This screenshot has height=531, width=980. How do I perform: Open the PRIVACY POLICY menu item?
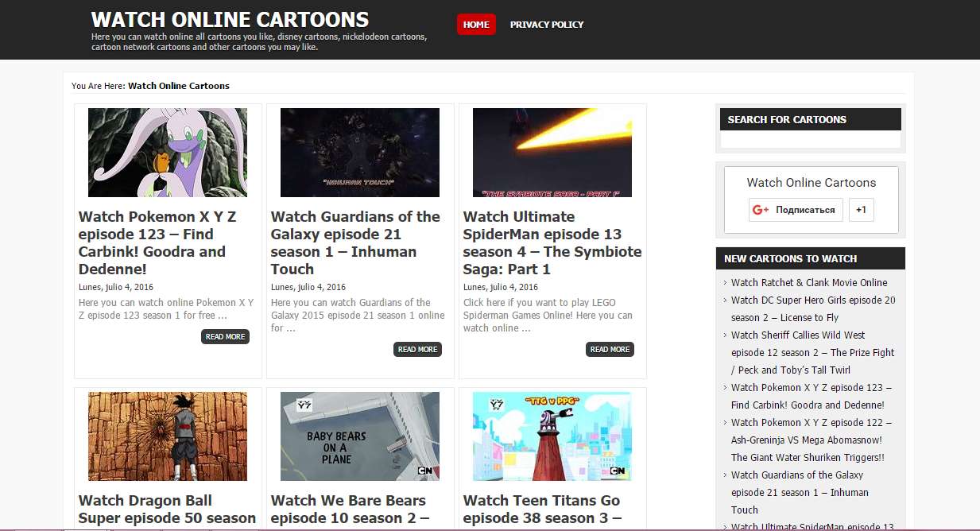pyautogui.click(x=547, y=25)
